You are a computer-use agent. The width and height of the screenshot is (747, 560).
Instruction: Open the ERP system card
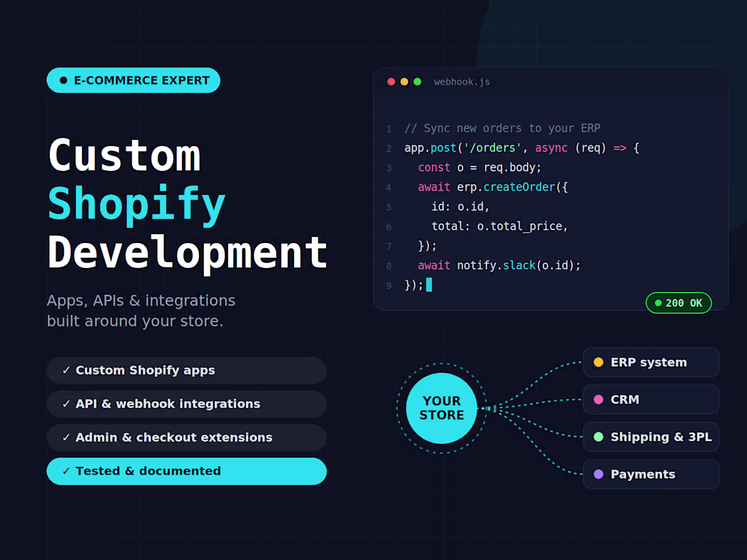tap(651, 362)
